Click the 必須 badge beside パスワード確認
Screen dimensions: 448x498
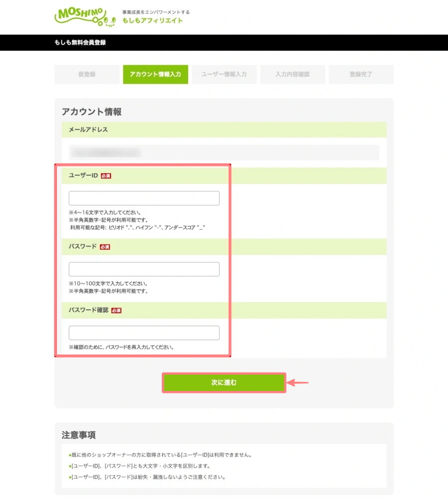[x=116, y=311]
